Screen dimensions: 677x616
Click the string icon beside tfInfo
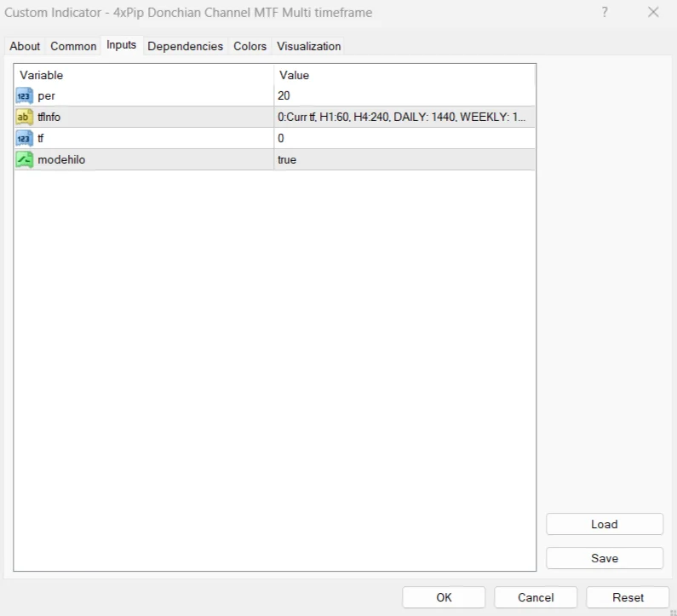coord(24,117)
